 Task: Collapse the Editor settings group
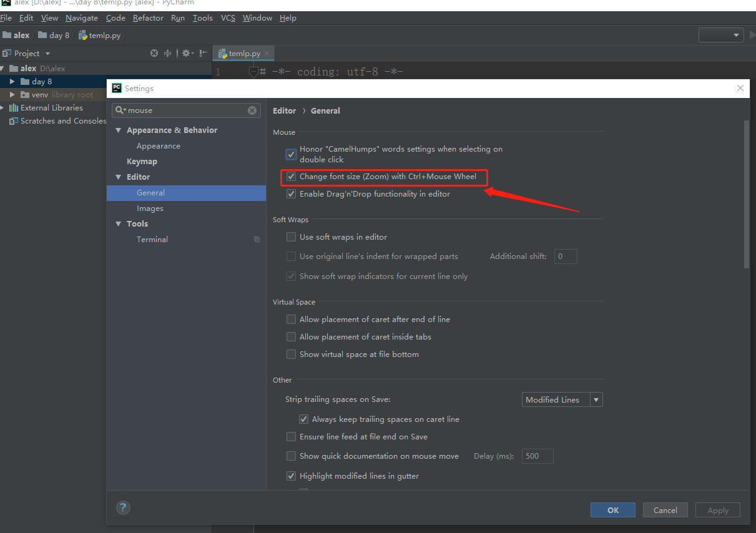(x=119, y=177)
